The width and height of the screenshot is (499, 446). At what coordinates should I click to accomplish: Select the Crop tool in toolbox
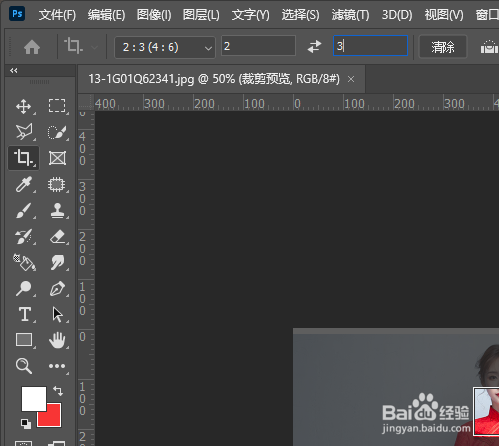click(x=23, y=158)
